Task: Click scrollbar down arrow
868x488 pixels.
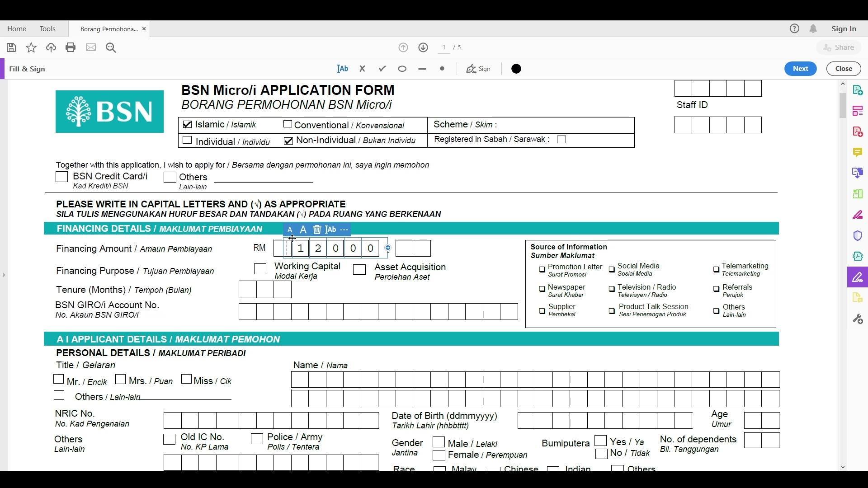Action: [843, 467]
